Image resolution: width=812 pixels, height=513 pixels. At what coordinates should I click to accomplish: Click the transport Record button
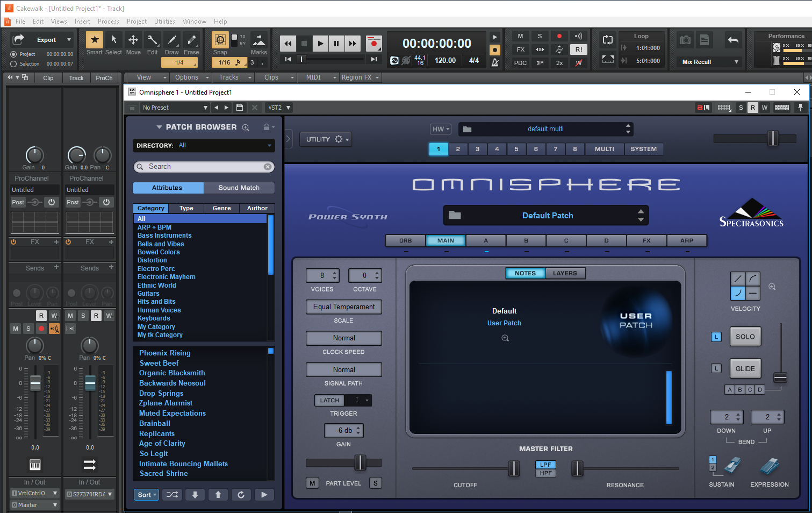click(x=373, y=44)
